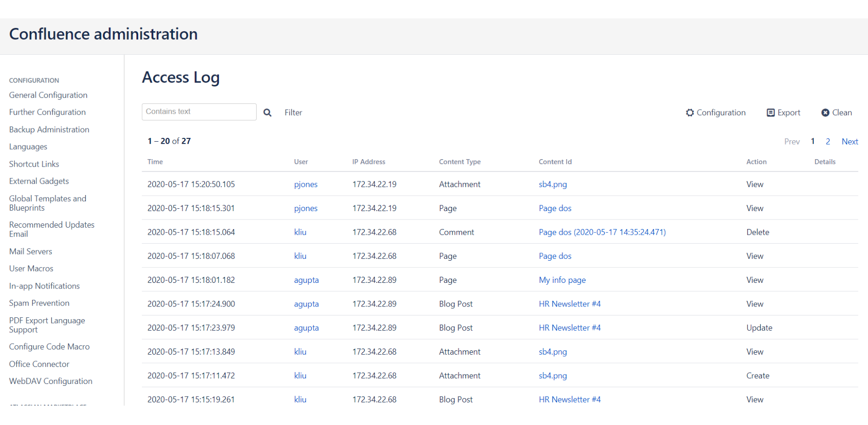Click the IP Address column header
This screenshot has height=425, width=868.
tap(368, 161)
